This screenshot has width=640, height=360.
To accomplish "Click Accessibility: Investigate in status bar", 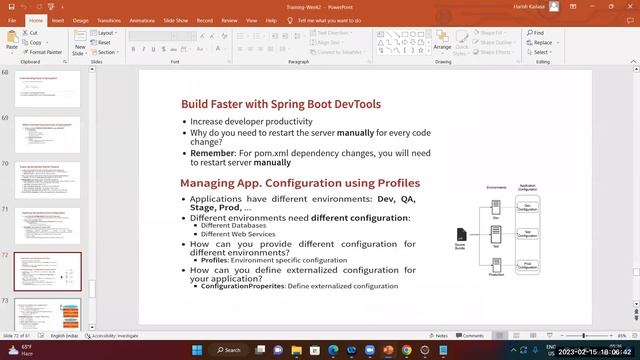I will point(112,336).
